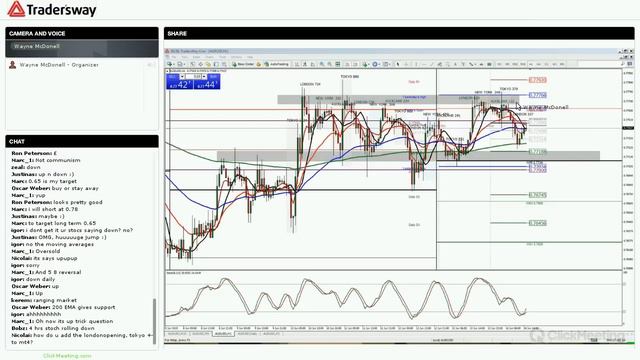
Task: Select the Equidistant Channel tool
Action: pyautogui.click(x=440, y=64)
